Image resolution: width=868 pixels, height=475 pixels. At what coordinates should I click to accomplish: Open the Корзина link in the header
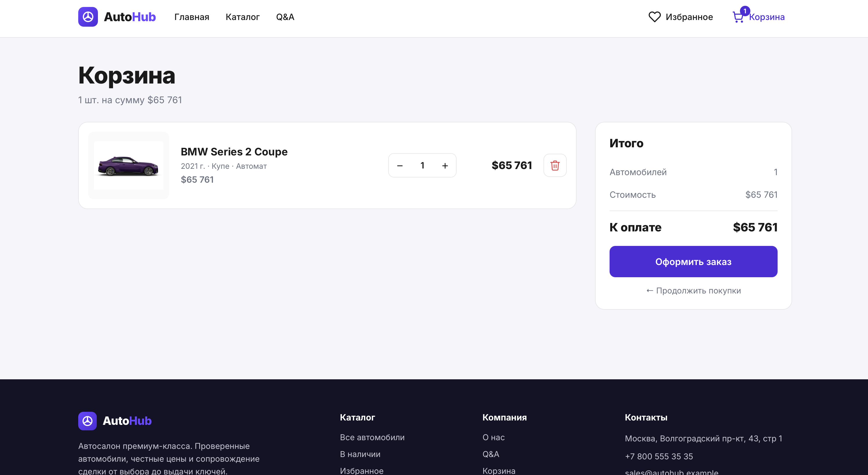point(767,17)
